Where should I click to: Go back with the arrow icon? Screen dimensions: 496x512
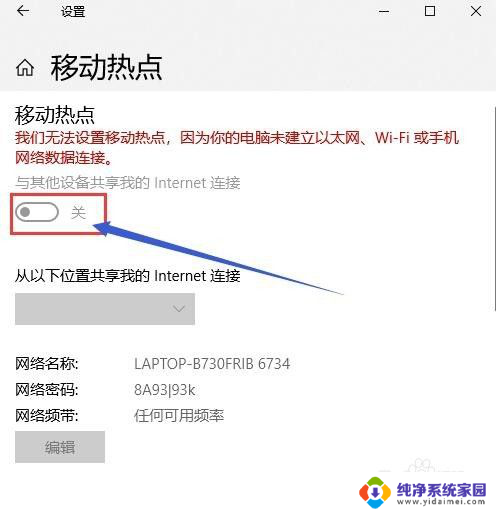(x=23, y=11)
